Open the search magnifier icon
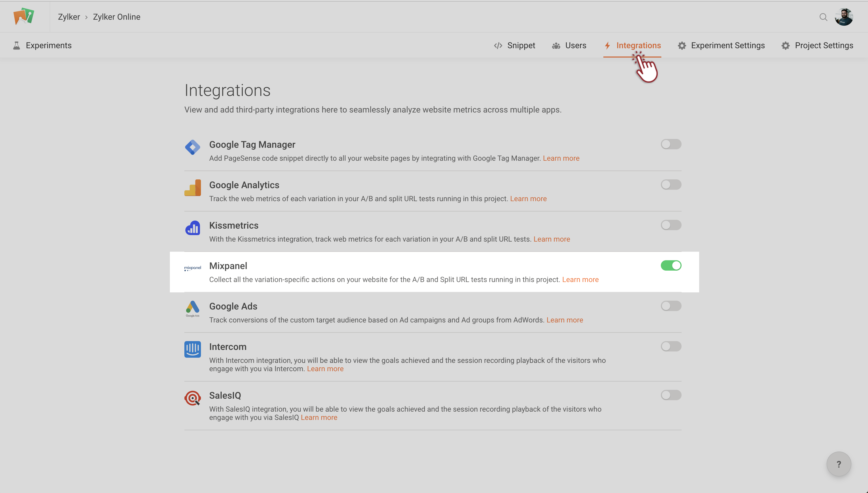 (x=823, y=17)
